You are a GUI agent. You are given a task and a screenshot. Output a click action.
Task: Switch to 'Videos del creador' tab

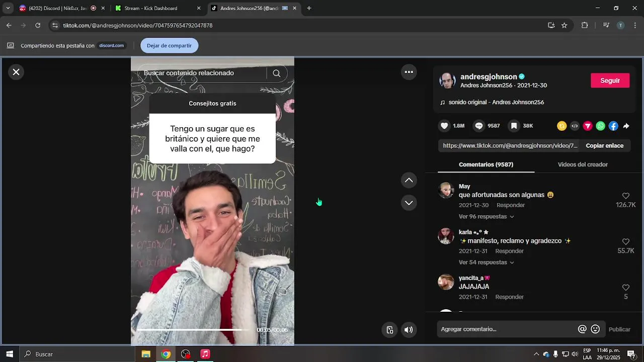point(583,164)
